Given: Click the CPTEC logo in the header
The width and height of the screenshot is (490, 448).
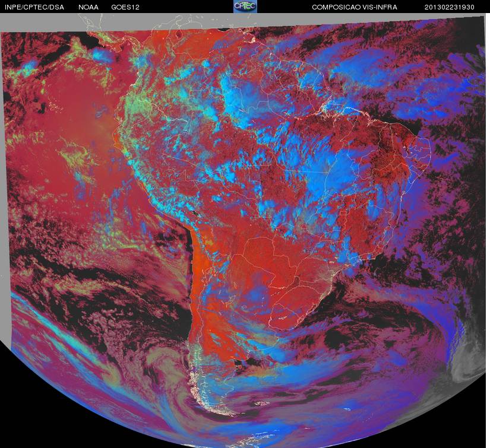Looking at the screenshot, I should click(x=245, y=7).
